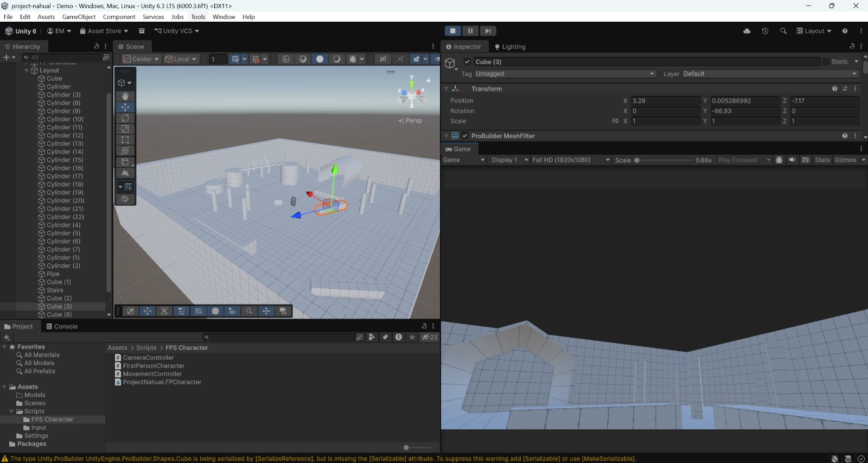Toggle the Inspector lock icon
This screenshot has height=463, width=868.
[852, 47]
